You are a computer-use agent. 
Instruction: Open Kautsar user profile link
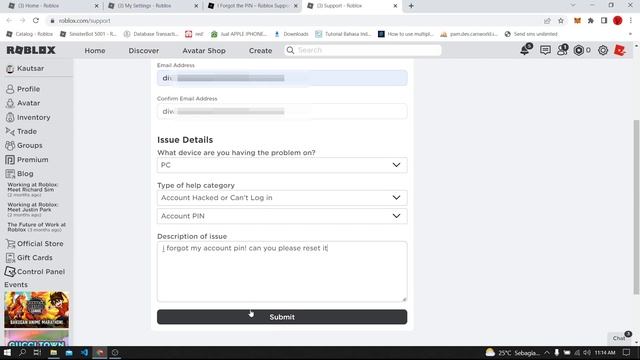coord(25,69)
